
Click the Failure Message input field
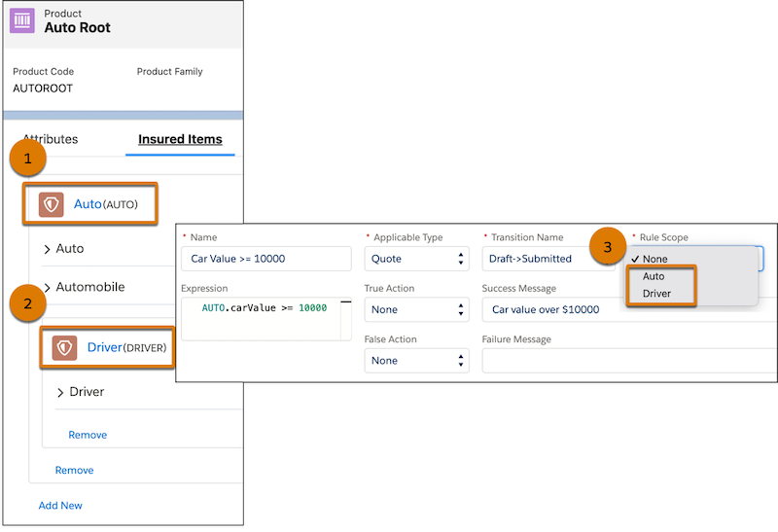629,361
